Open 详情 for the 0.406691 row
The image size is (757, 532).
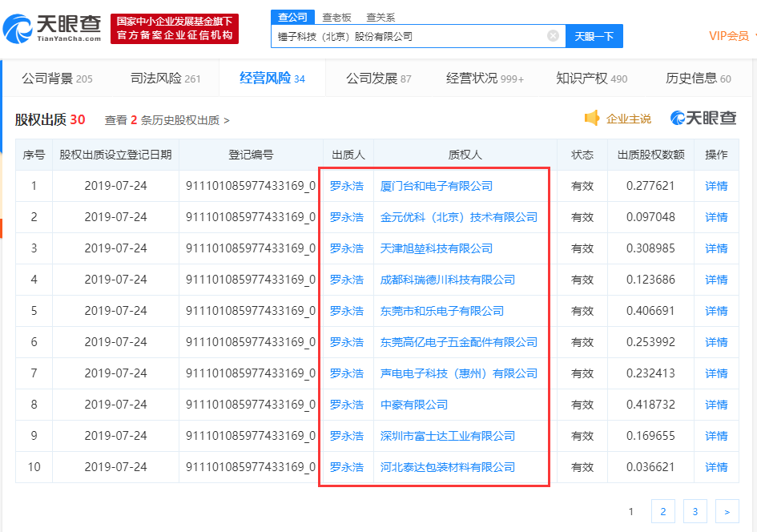(x=716, y=311)
